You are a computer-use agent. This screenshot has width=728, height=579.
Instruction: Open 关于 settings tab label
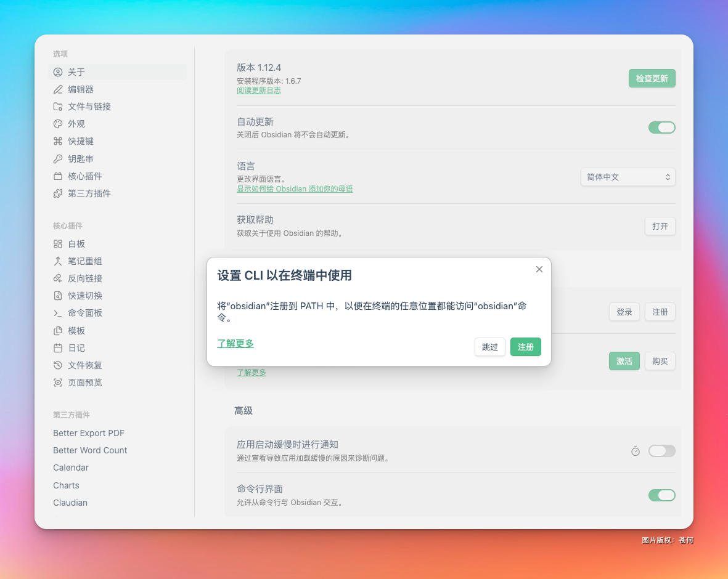pyautogui.click(x=76, y=72)
